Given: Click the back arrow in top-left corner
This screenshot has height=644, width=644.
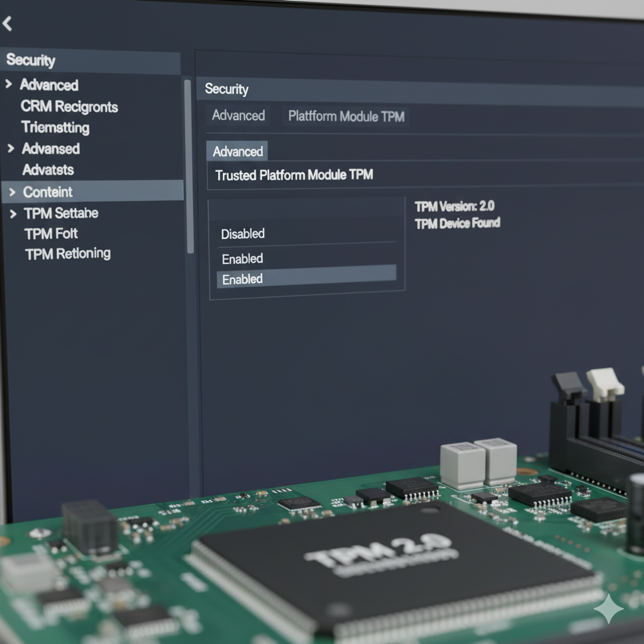Looking at the screenshot, I should pos(7,24).
